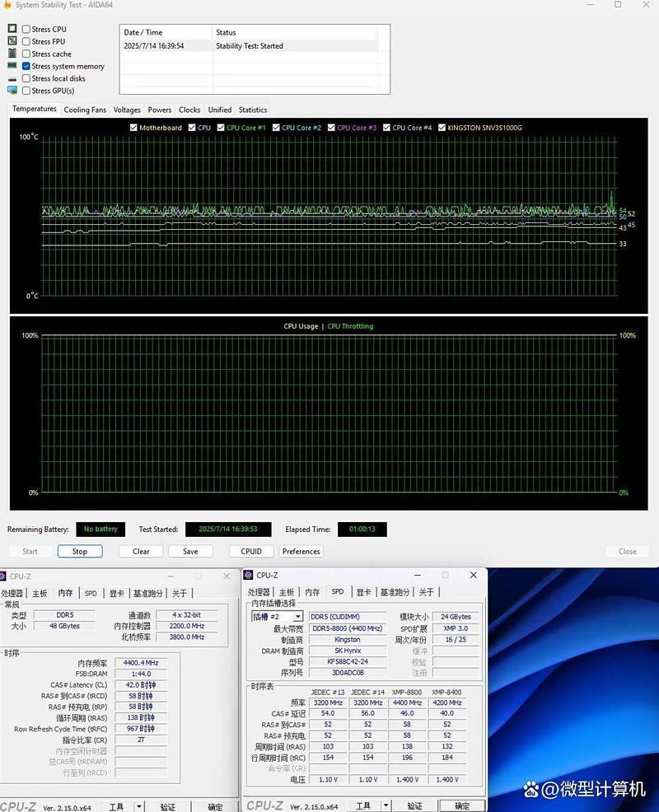
Task: Click the left CPU-Z window title icon
Action: click(x=2, y=576)
